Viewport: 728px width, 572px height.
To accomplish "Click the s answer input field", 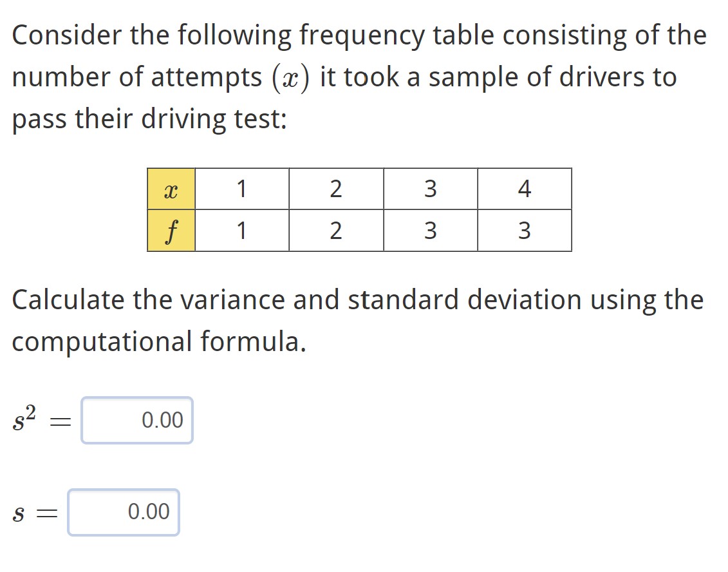I will 124,513.
